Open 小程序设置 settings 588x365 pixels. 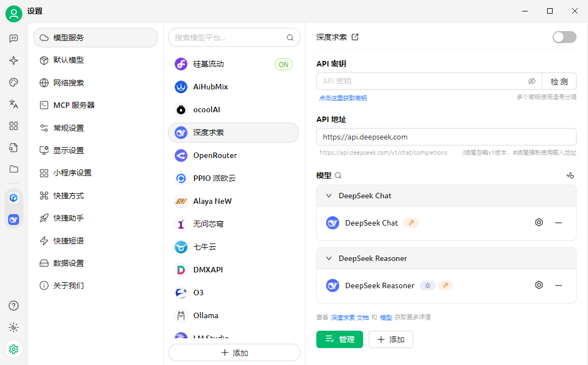96,173
